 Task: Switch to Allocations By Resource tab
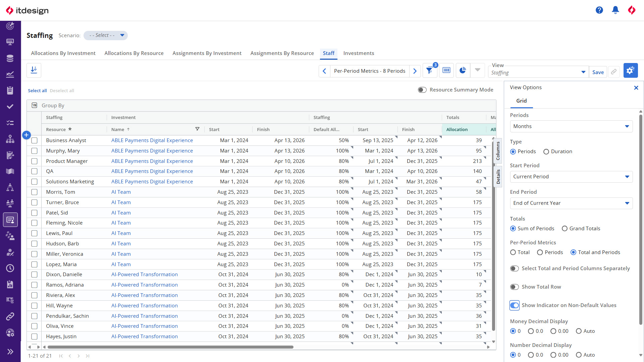[134, 53]
